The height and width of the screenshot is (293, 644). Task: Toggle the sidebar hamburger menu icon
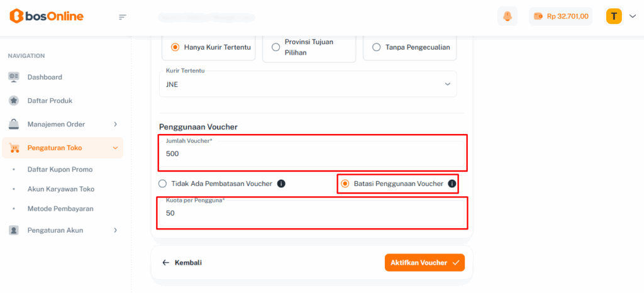[123, 17]
